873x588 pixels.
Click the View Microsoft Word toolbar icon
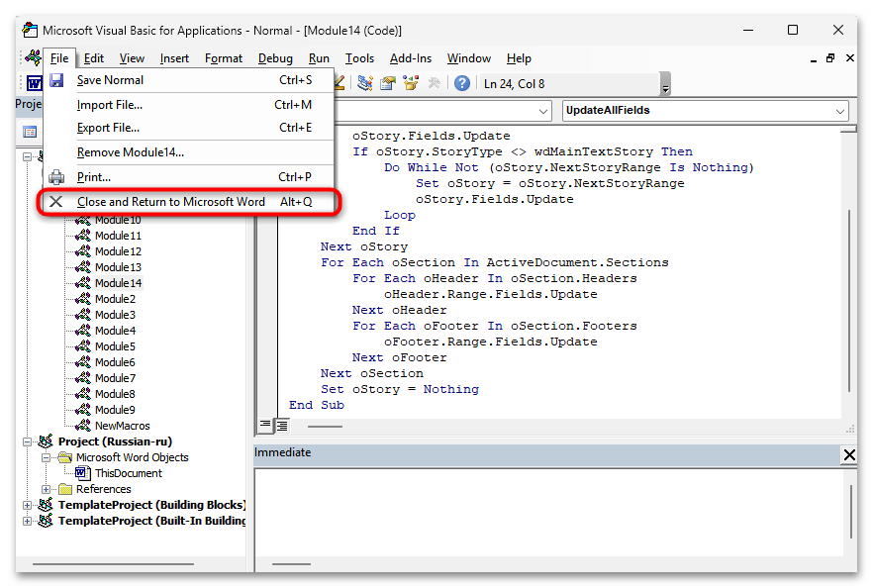pyautogui.click(x=34, y=83)
